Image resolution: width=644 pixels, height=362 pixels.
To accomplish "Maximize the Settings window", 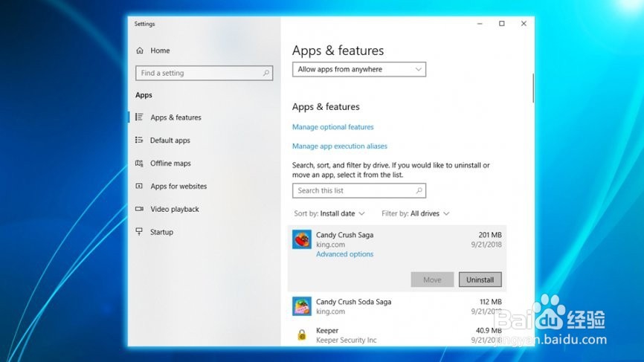I will pyautogui.click(x=501, y=23).
